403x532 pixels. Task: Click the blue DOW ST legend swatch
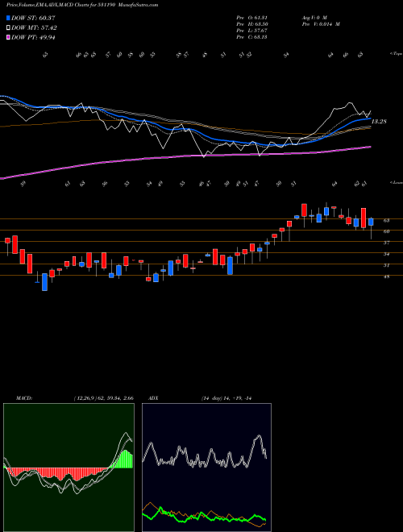[8, 18]
